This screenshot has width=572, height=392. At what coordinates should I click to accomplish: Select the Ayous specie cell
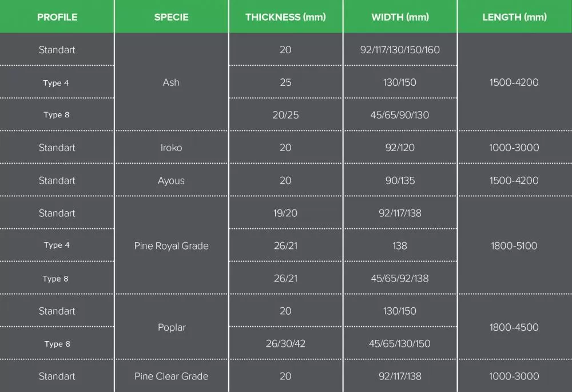tap(171, 181)
